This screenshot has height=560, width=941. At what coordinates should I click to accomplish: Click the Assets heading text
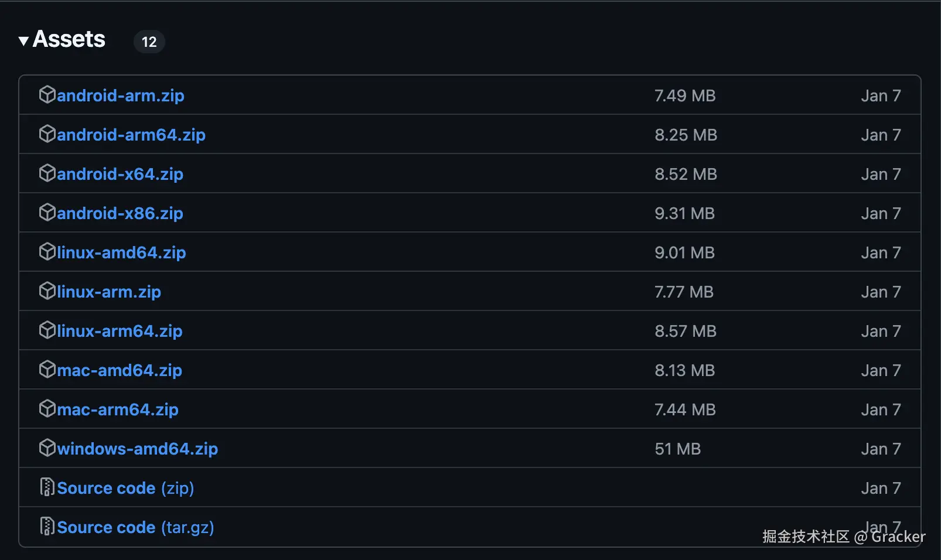(69, 39)
